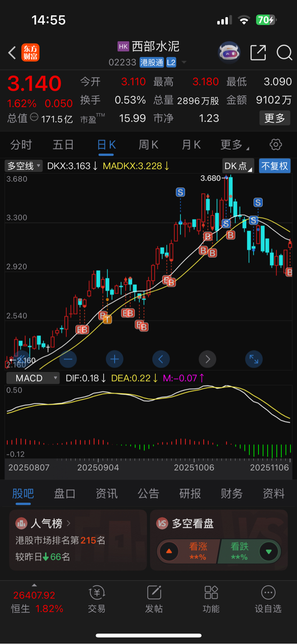Move chart left with previous arrow
Screen dimensions: 297x644
click(161, 359)
